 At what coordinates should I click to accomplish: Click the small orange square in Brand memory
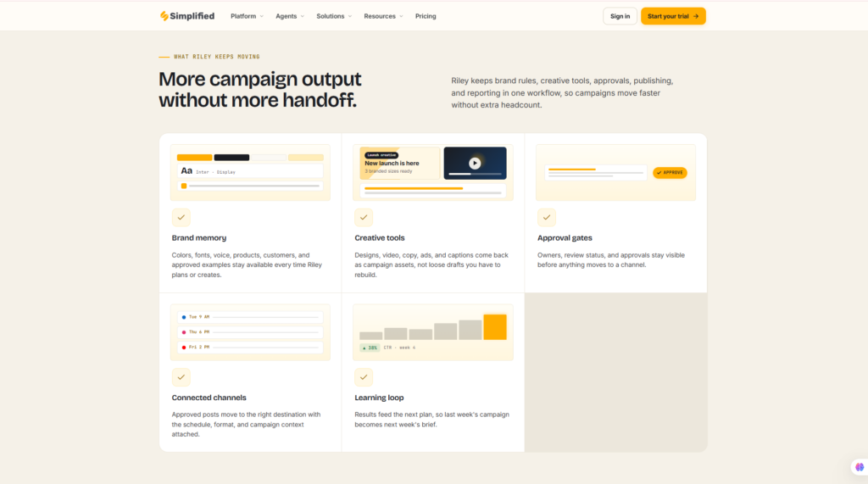pyautogui.click(x=184, y=186)
